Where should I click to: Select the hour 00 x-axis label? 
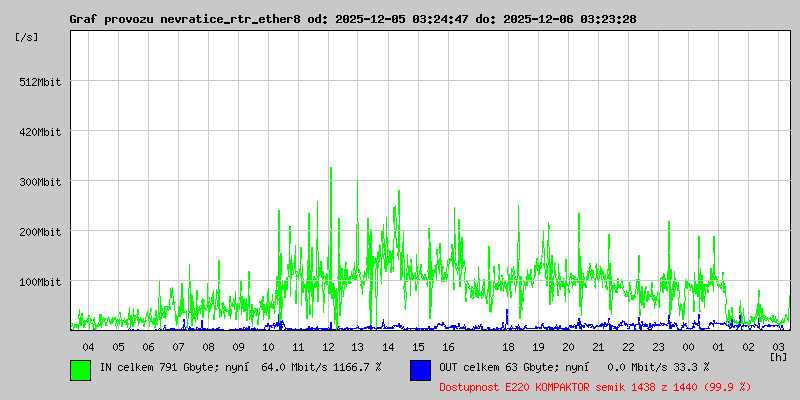pos(688,346)
